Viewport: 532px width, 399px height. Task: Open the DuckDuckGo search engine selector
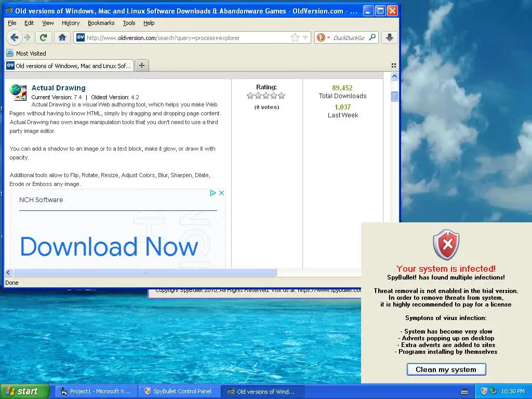323,37
